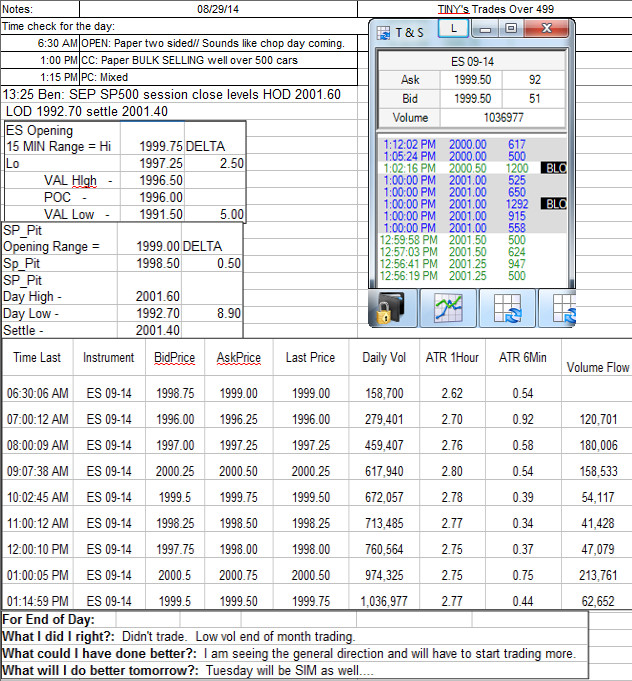This screenshot has width=632, height=681.
Task: Minimize the T&S window
Action: click(x=486, y=29)
